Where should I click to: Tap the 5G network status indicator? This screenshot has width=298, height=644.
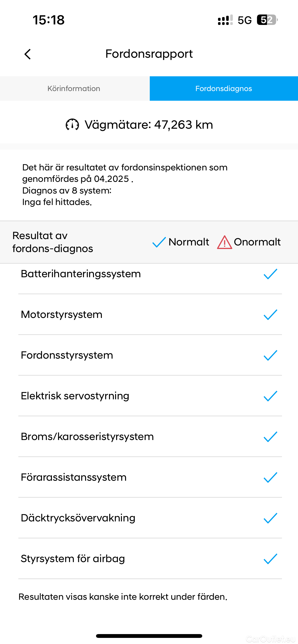click(245, 20)
